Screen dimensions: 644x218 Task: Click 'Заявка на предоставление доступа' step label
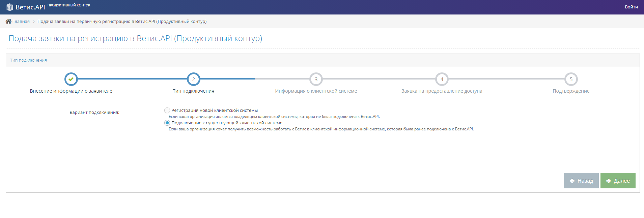pyautogui.click(x=442, y=91)
